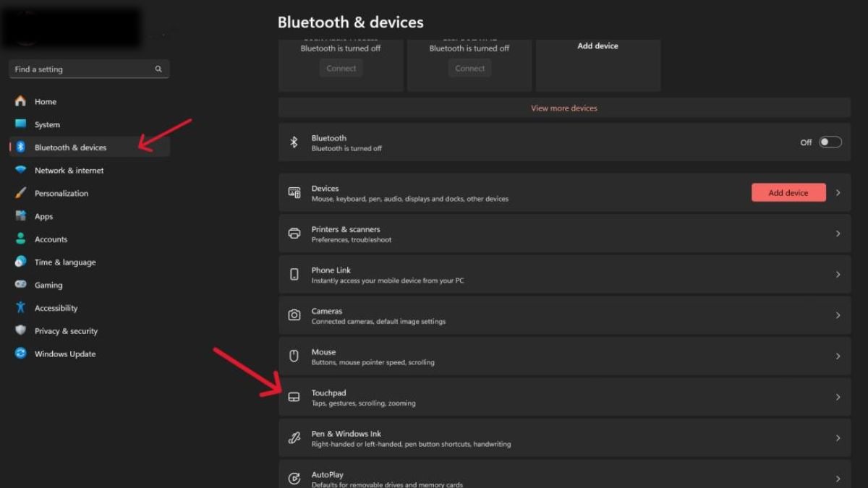Click the Bluetooth symbol in Bluetooth row

(x=294, y=142)
